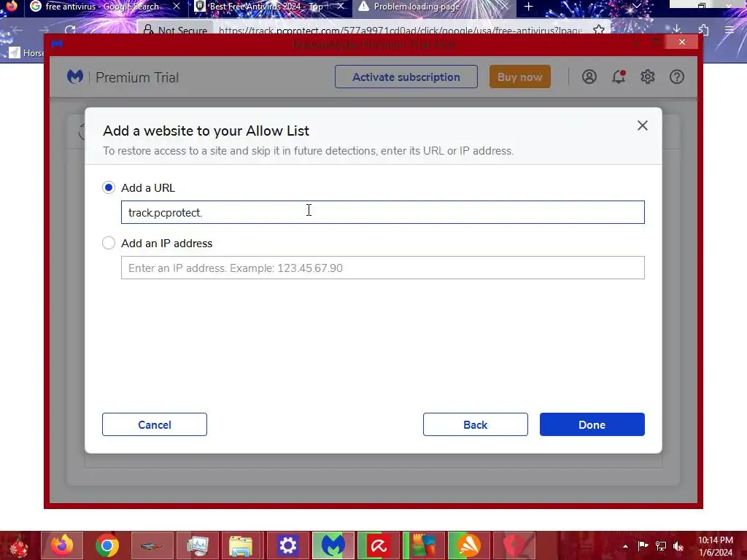Image resolution: width=747 pixels, height=560 pixels.
Task: Close the Allow List dialog with the X
Action: tap(642, 125)
